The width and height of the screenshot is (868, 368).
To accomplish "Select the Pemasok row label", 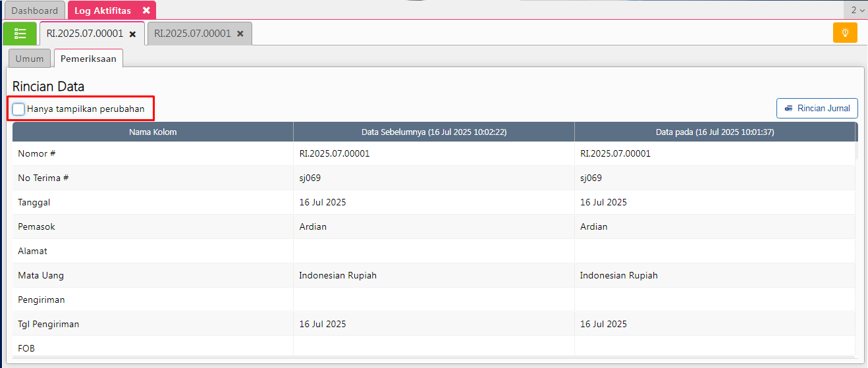I will point(37,226).
